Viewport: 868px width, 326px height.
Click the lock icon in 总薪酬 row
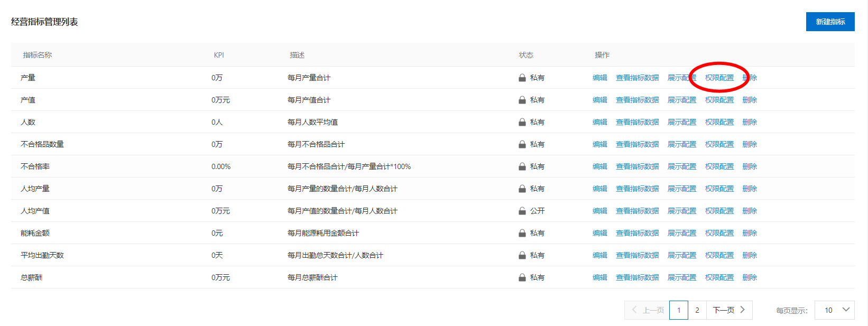(x=522, y=277)
